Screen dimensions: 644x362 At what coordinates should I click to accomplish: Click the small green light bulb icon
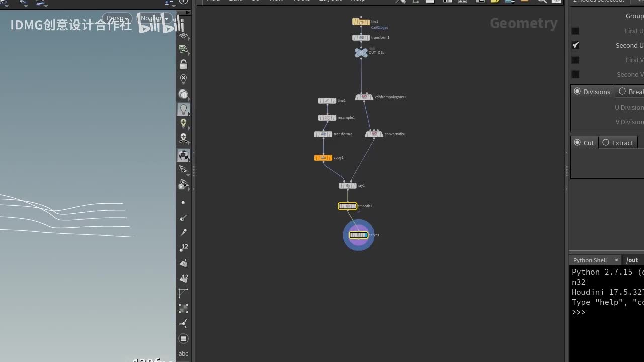(x=183, y=123)
